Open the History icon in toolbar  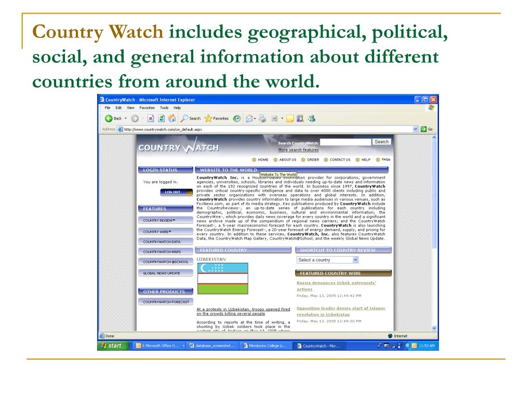[x=237, y=118]
